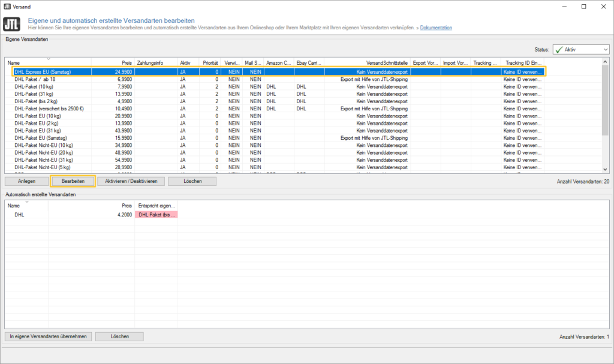614x364 pixels.
Task: Click Löschen under automatisch erstellte Versandarten
Action: point(119,336)
